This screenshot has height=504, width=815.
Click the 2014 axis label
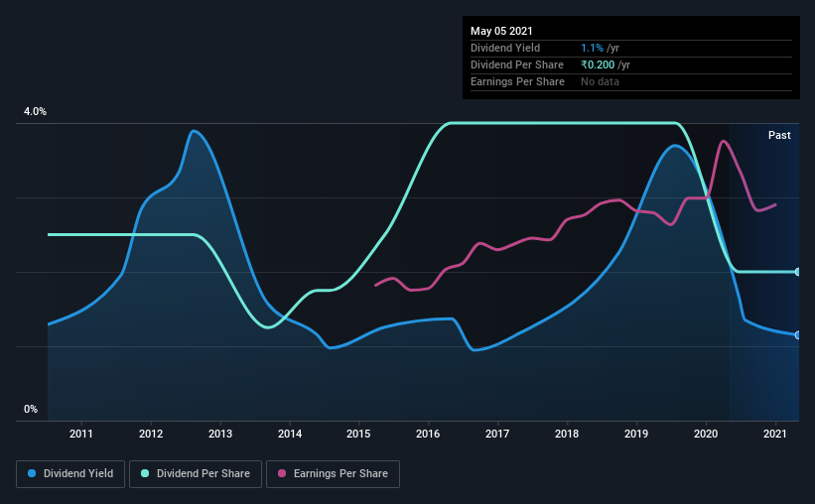pos(290,434)
